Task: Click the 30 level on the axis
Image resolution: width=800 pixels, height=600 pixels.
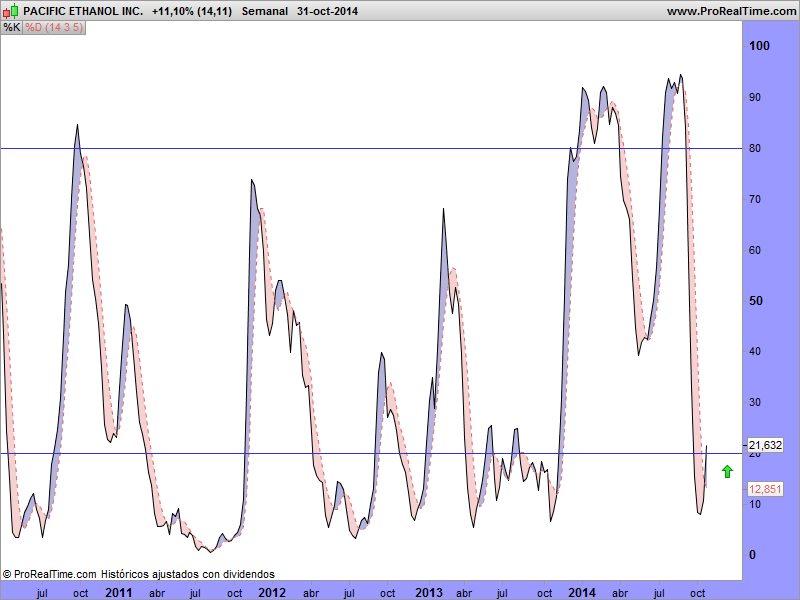Action: tap(755, 403)
